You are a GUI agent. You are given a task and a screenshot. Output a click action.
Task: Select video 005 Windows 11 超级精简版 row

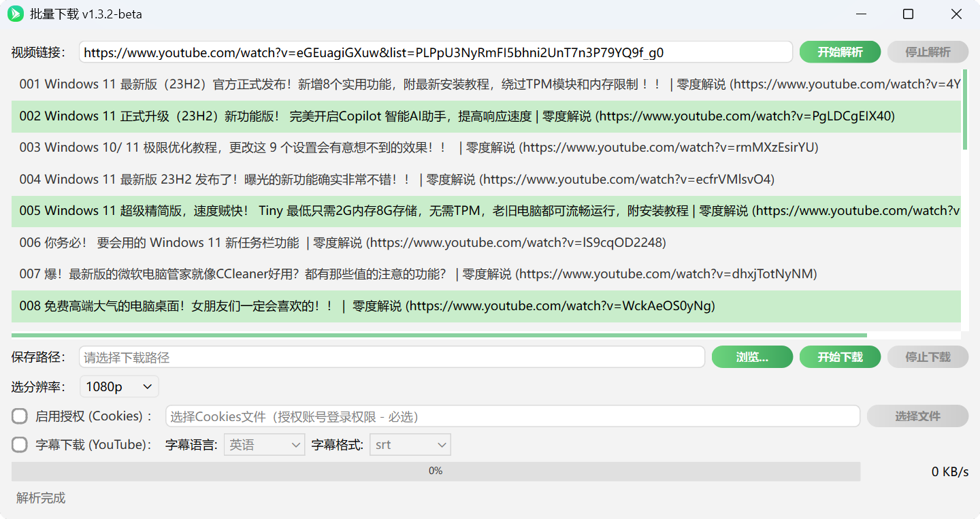pyautogui.click(x=486, y=211)
